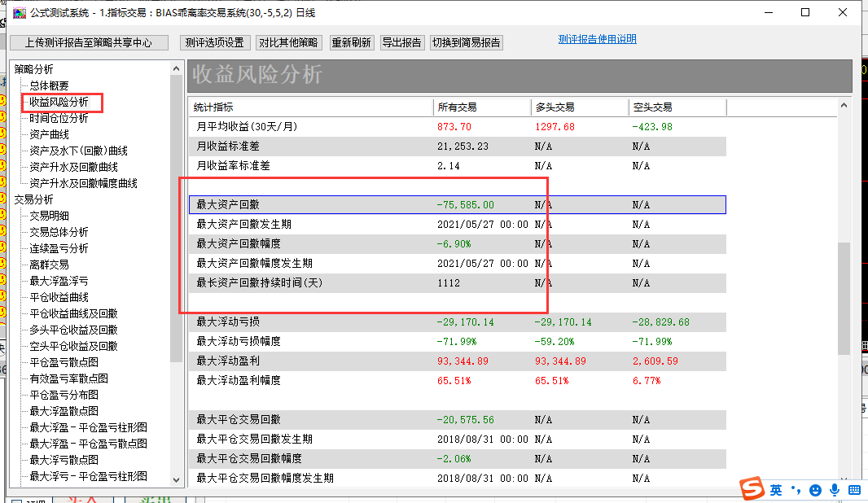Open 连续盈亏分析 tree item
Screen dimensions: 868x503
click(x=59, y=248)
